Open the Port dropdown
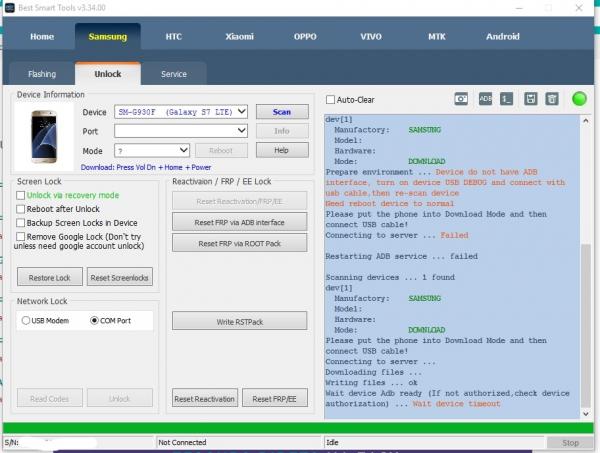 coord(181,131)
